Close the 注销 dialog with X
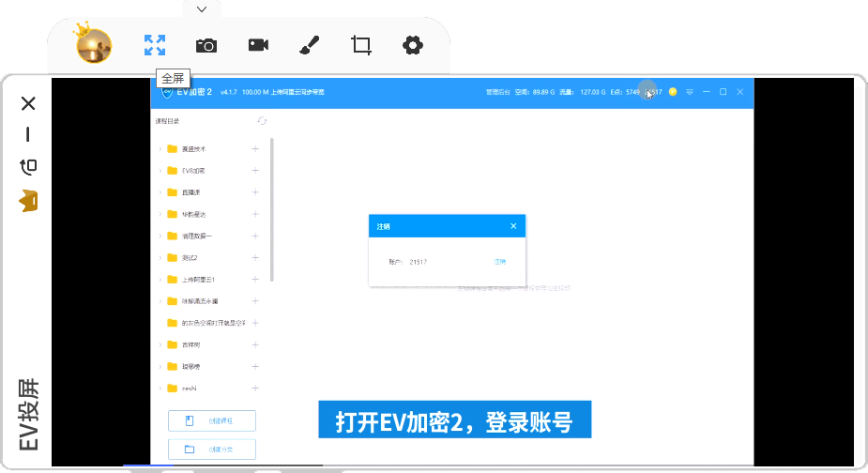Viewport: 868px width, 473px height. point(513,226)
